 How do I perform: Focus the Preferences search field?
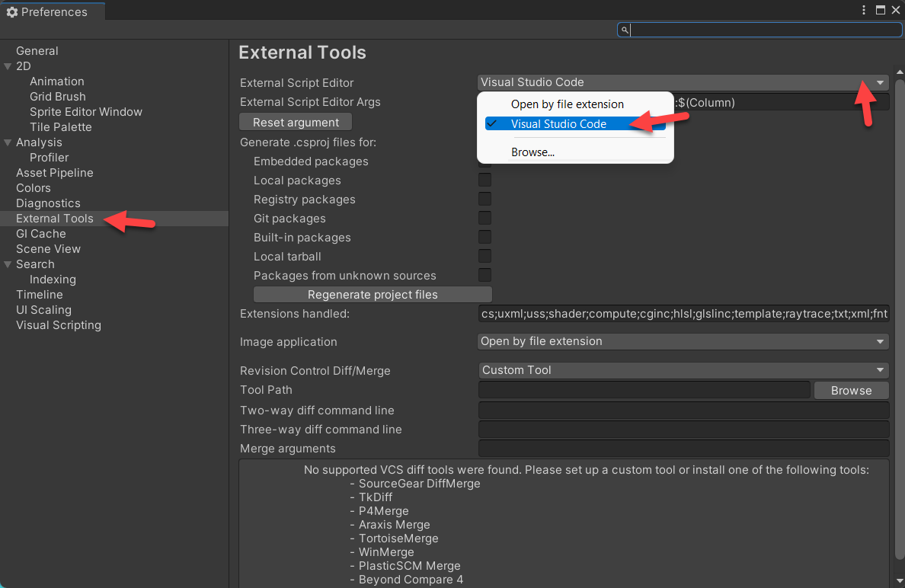pyautogui.click(x=759, y=30)
